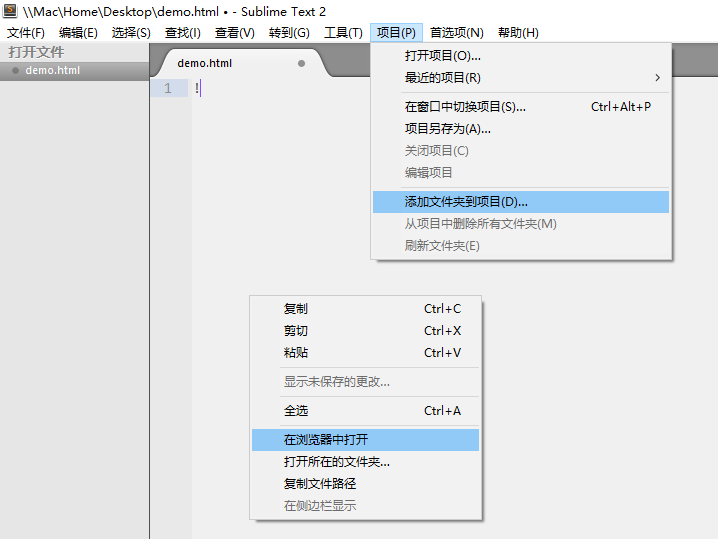718x539 pixels.
Task: Choose 项目另存为(A)... menu entry
Action: point(447,129)
